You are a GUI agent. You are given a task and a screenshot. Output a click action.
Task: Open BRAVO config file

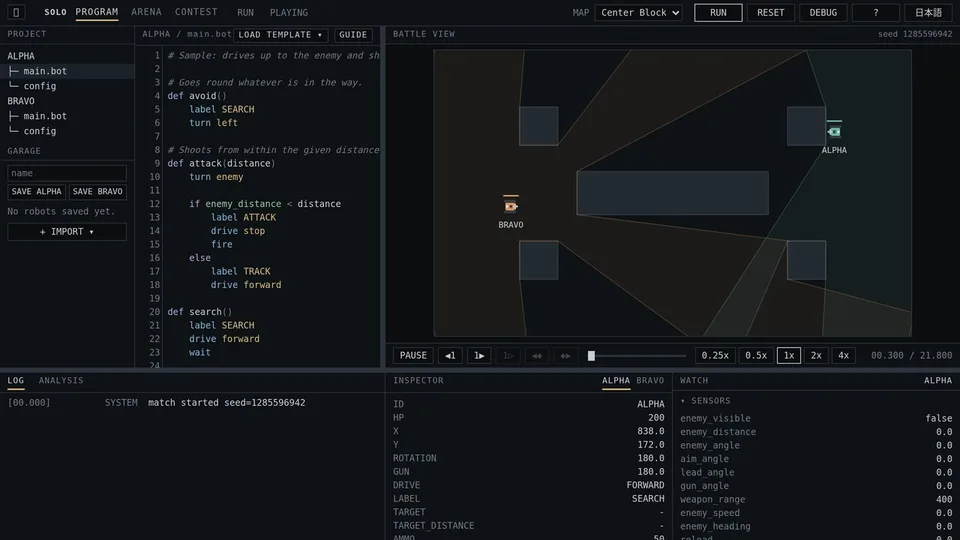click(x=67, y=131)
